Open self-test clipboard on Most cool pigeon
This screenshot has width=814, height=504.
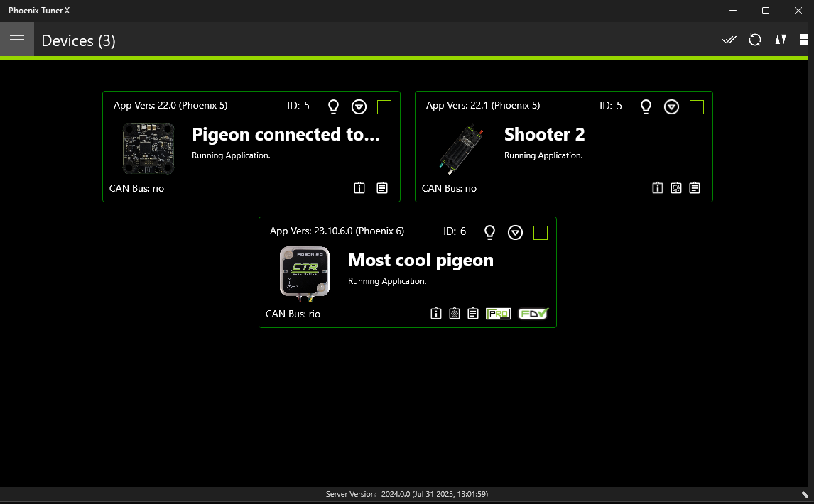[x=473, y=314]
